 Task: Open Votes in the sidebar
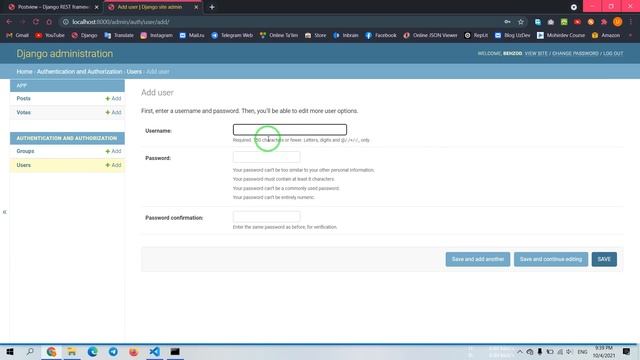point(24,112)
